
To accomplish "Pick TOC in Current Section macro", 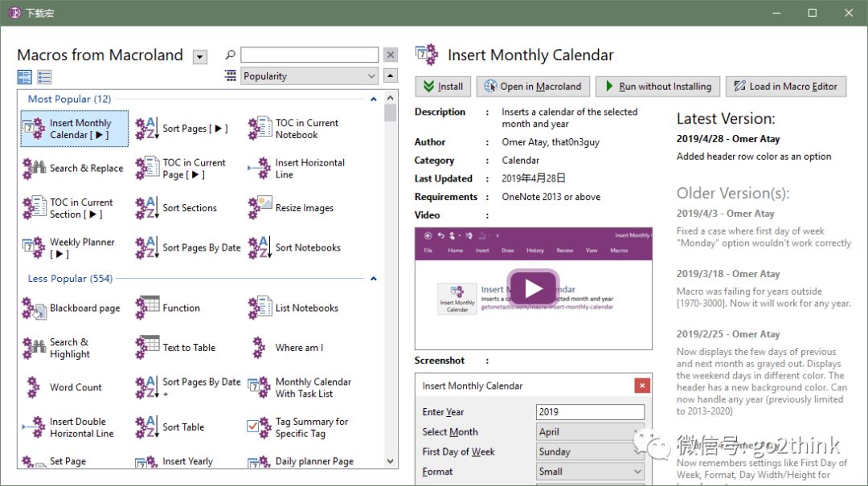I will click(68, 208).
